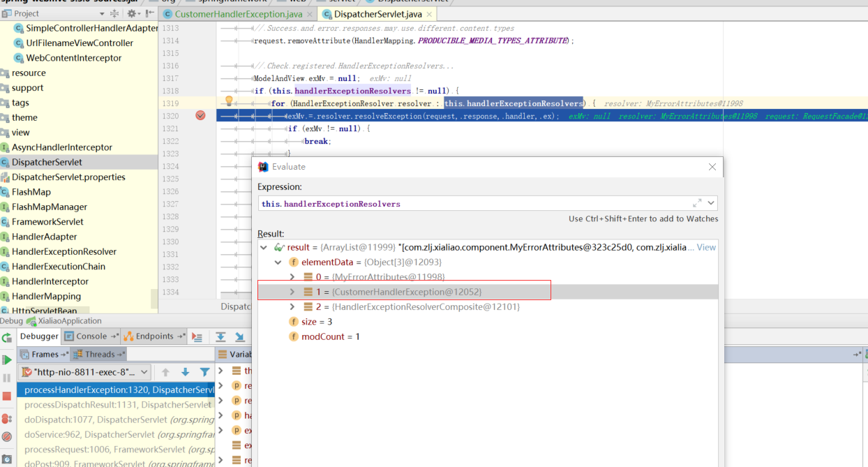Click the Step Into debugger icon
The height and width of the screenshot is (467, 868).
(239, 336)
